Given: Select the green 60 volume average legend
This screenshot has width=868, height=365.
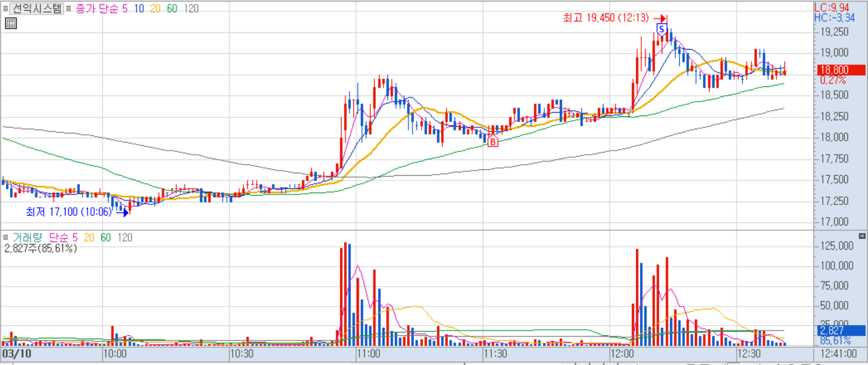Looking at the screenshot, I should [106, 237].
